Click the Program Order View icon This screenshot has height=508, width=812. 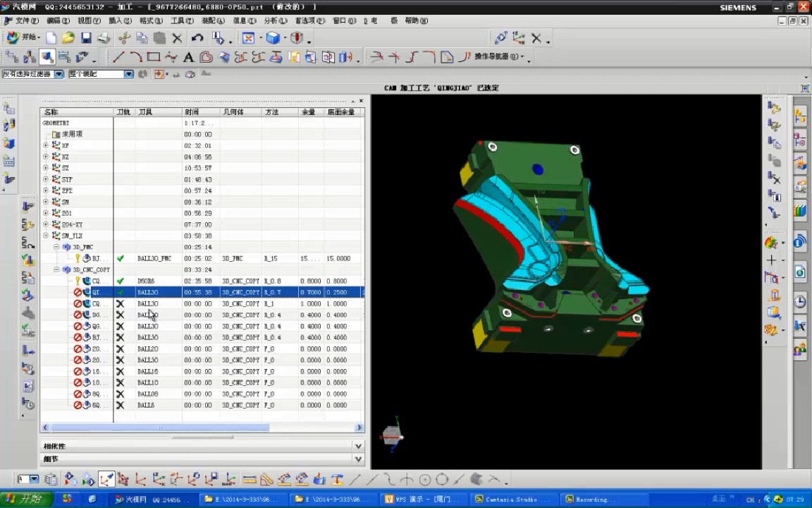(x=11, y=57)
